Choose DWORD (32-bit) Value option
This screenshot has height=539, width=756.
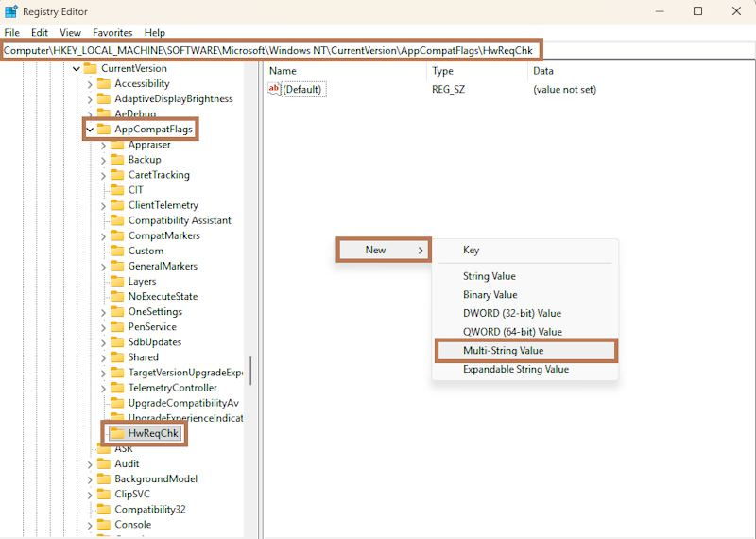click(x=511, y=313)
